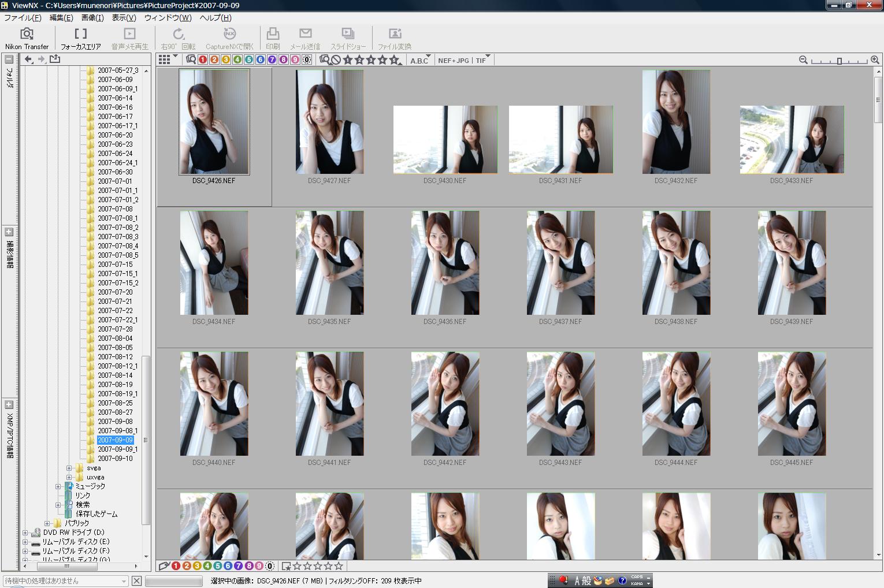Screen dimensions: 884x588
Task: Toggle the teal label 5 filter in top bar
Action: tap(249, 59)
